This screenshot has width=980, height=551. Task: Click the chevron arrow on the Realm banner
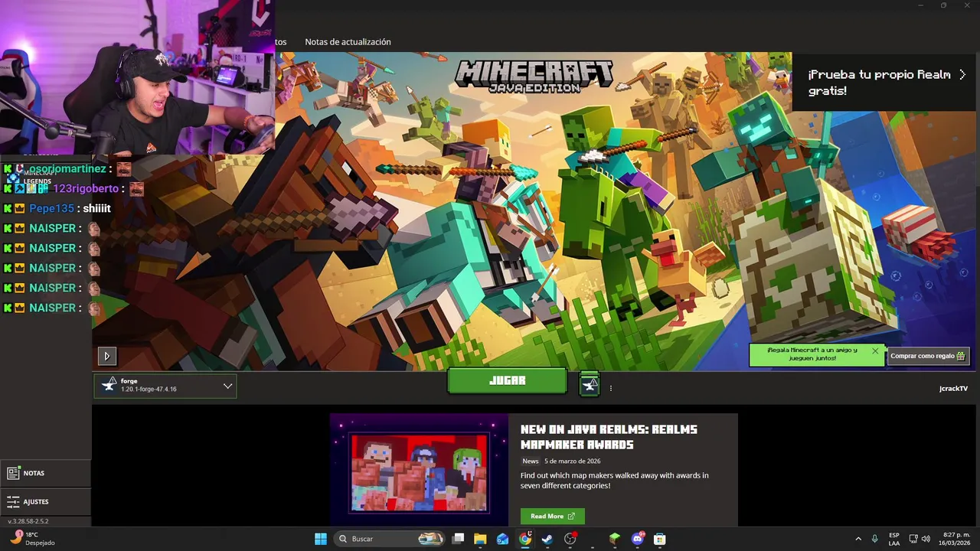click(x=962, y=75)
